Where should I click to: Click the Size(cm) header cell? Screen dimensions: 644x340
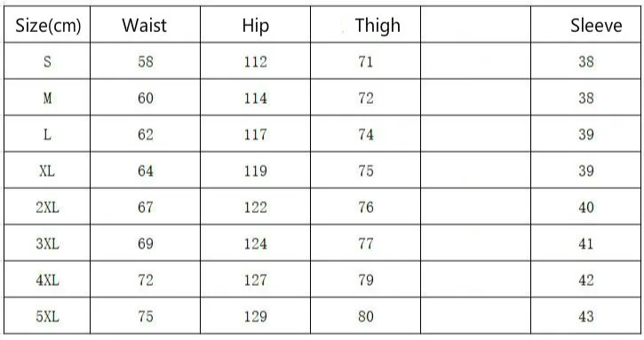[x=48, y=26]
